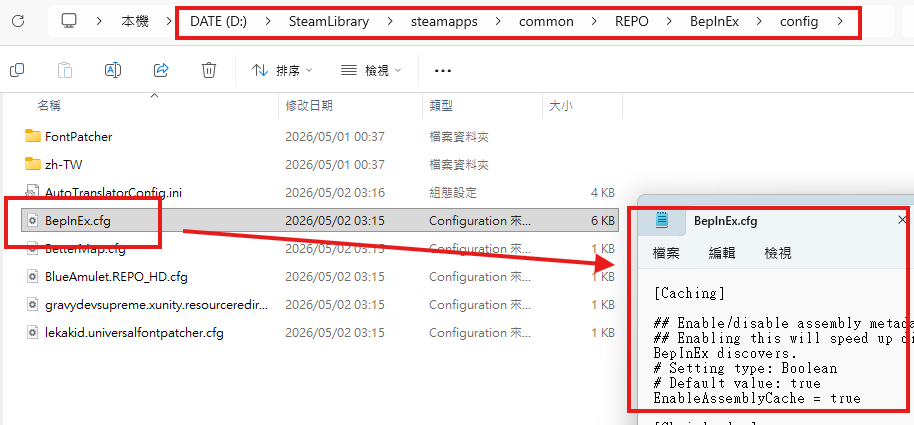Screen dimensions: 914x425
Task: Click the Rename icon in the toolbar
Action: tap(113, 71)
